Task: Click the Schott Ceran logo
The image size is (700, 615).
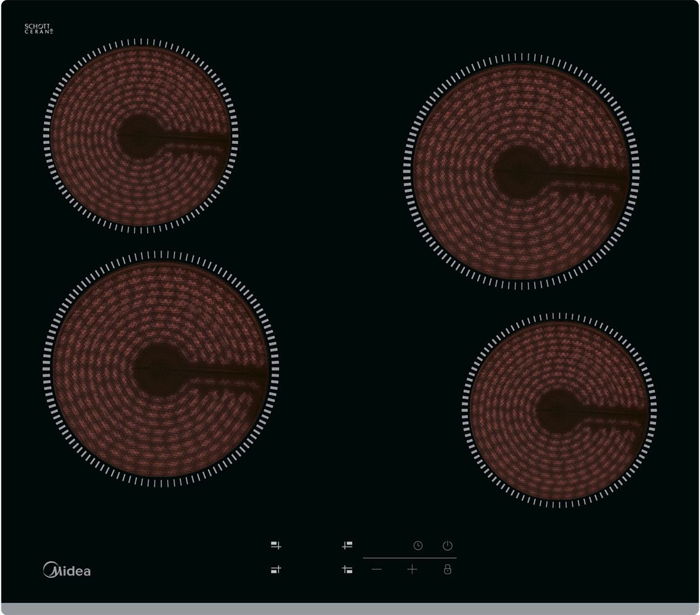Action: pos(38,29)
